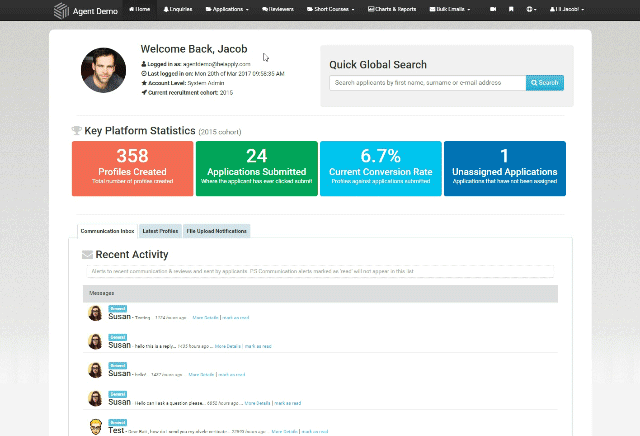
Task: Expand the Short Course dropdown menu
Action: [338, 9]
